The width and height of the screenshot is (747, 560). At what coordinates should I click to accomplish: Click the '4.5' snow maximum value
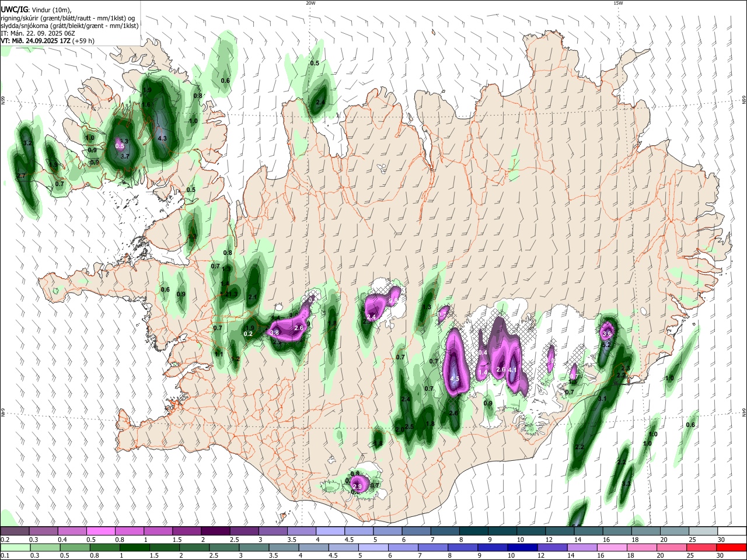(455, 379)
